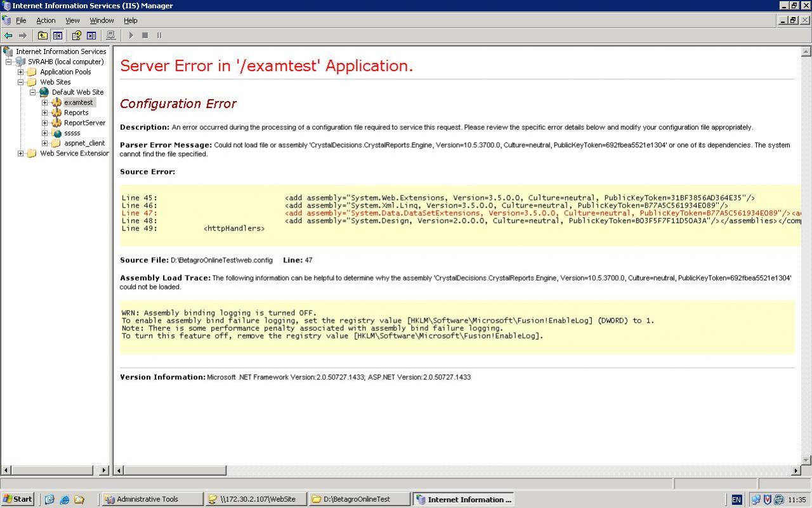Viewport: 812px width, 508px height.
Task: Select the aspnet_client label
Action: (x=84, y=143)
